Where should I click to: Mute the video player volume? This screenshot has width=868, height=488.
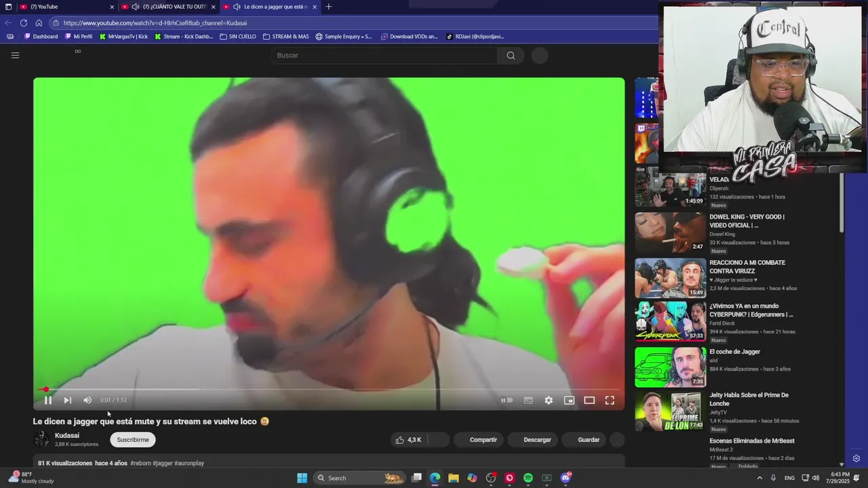point(87,400)
